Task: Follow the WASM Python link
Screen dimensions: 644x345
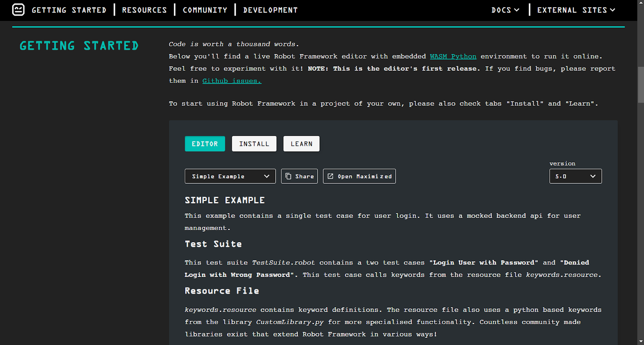Action: pyautogui.click(x=453, y=56)
